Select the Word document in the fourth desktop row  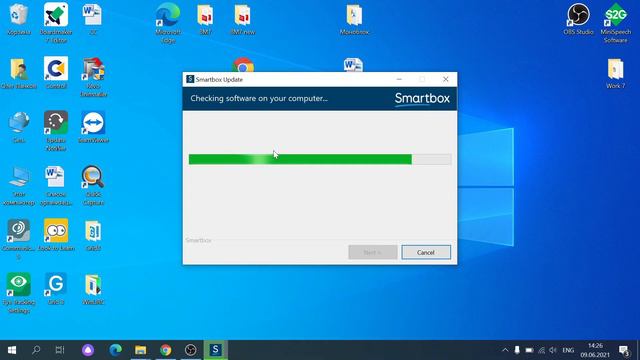(56, 185)
